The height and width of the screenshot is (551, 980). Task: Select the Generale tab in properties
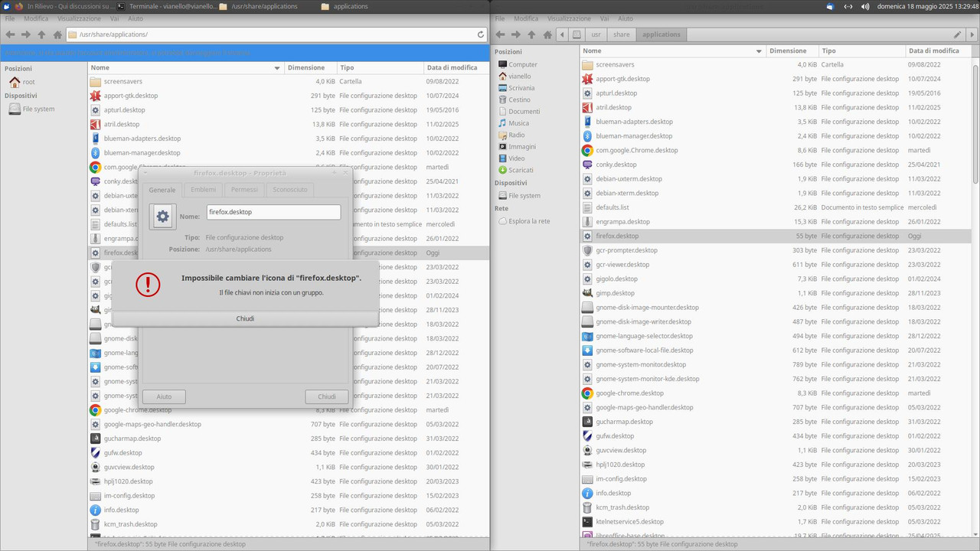point(162,190)
